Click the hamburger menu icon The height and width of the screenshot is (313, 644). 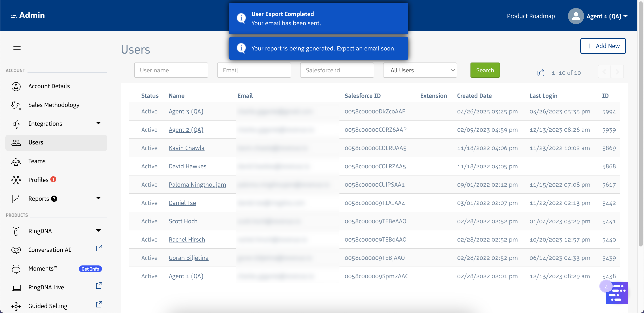pyautogui.click(x=17, y=49)
